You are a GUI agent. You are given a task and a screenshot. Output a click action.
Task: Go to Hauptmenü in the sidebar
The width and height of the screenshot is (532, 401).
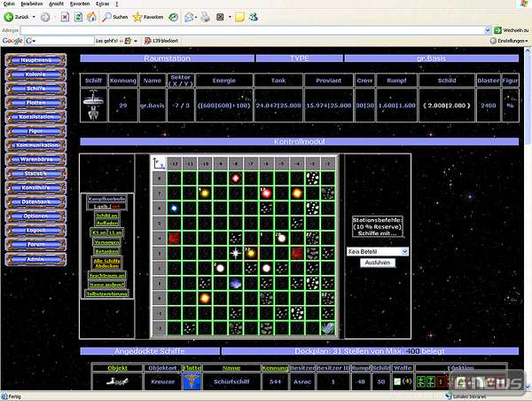[35, 60]
